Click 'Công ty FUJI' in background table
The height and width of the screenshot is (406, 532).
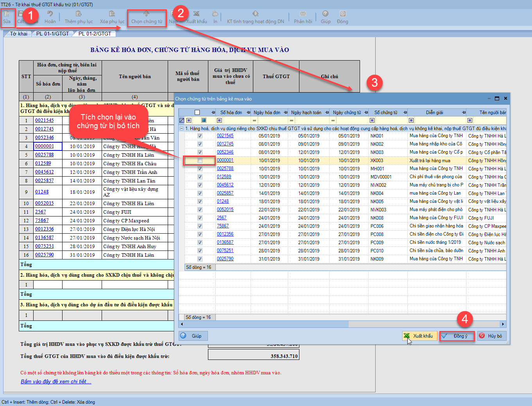[117, 212]
